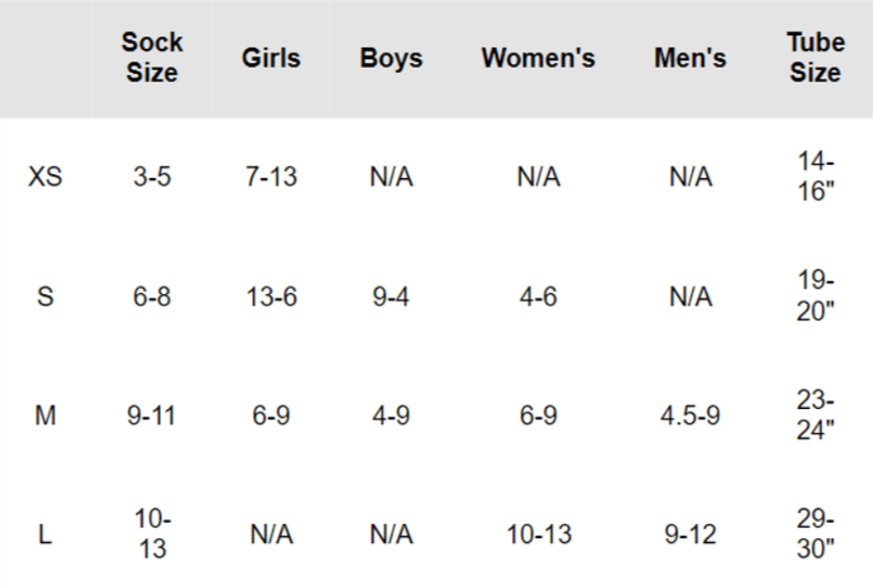The image size is (873, 588).
Task: Click the 4-6 women's size cell
Action: [x=539, y=297]
